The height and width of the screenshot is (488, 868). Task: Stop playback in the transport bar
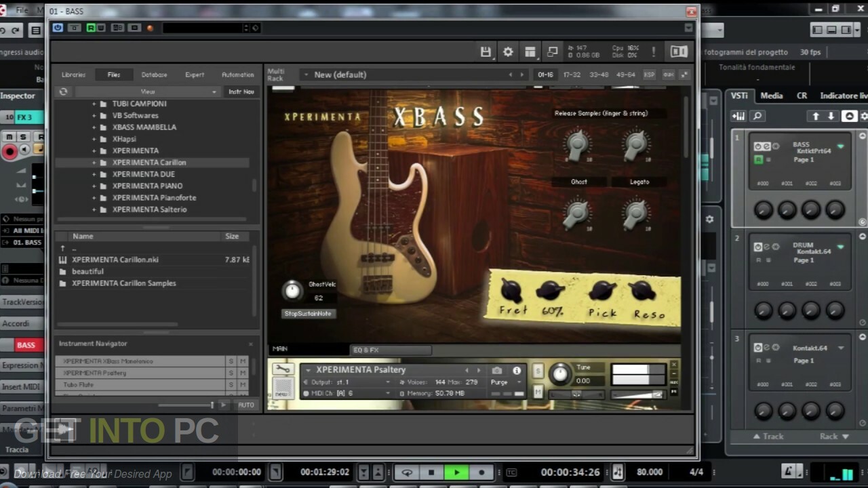click(431, 472)
